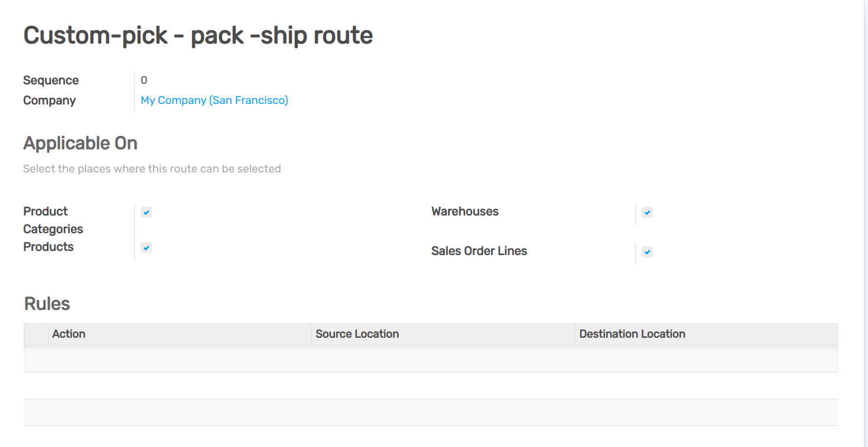Image resolution: width=868 pixels, height=447 pixels.
Task: Disable the Products checkbox
Action: (x=146, y=247)
